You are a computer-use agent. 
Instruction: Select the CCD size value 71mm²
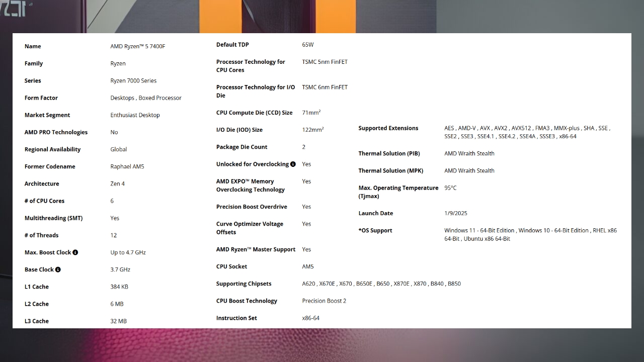point(311,113)
